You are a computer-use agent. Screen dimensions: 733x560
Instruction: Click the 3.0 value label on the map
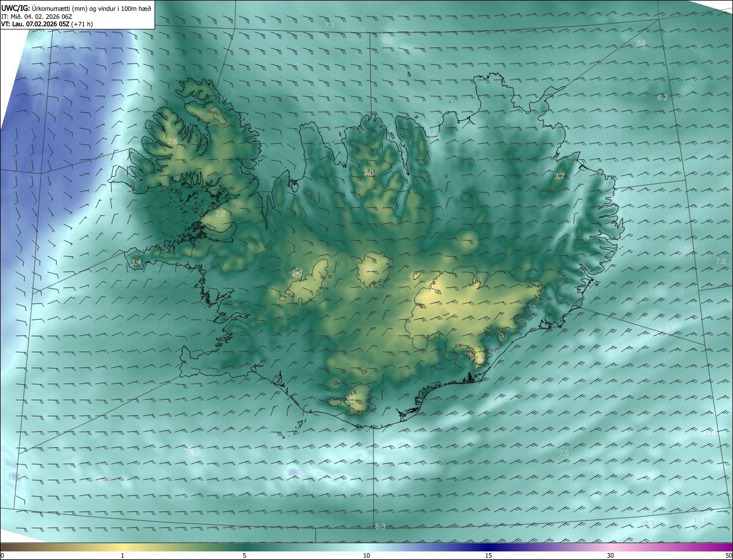tap(368, 172)
